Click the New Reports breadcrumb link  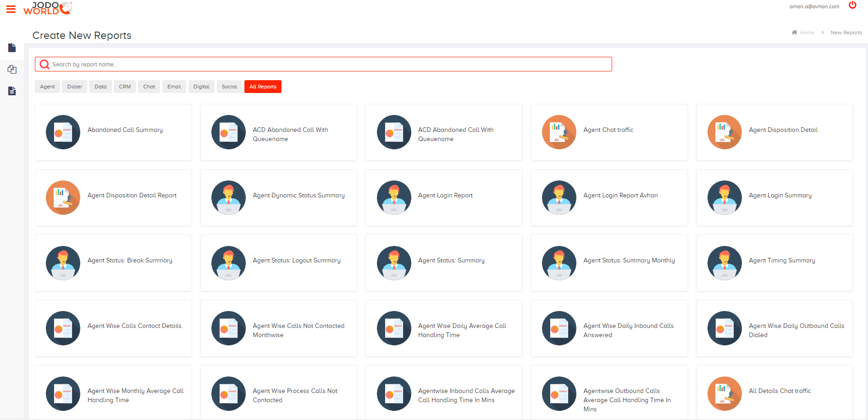point(846,32)
